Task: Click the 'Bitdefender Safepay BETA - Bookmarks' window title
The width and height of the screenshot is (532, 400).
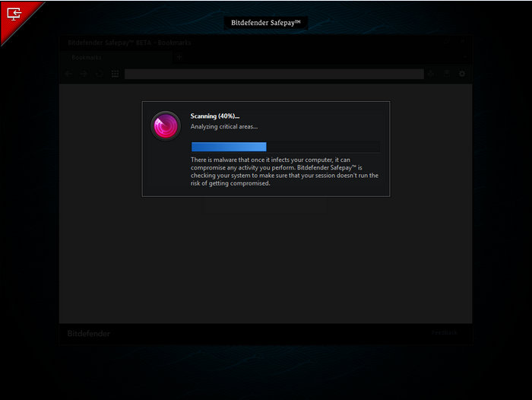Action: 129,43
